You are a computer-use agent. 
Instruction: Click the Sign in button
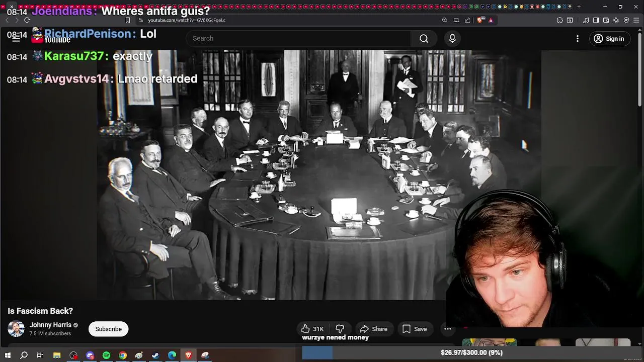(610, 39)
